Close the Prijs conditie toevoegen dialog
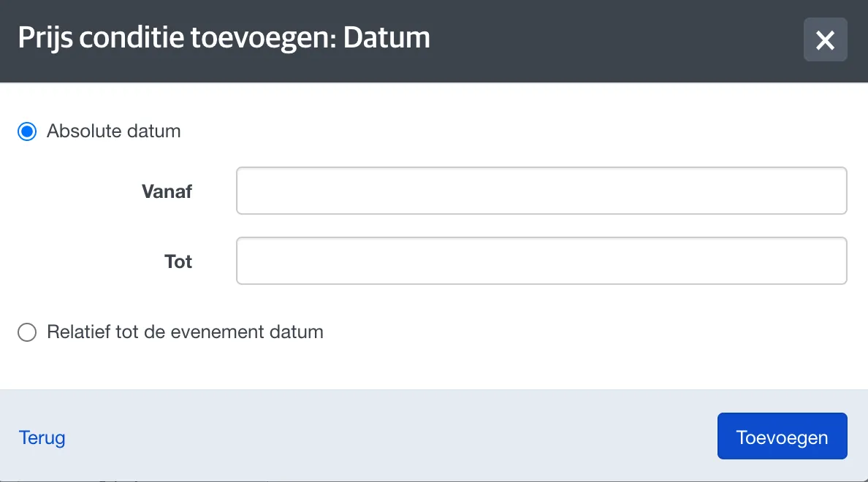The width and height of the screenshot is (868, 482). pos(825,40)
